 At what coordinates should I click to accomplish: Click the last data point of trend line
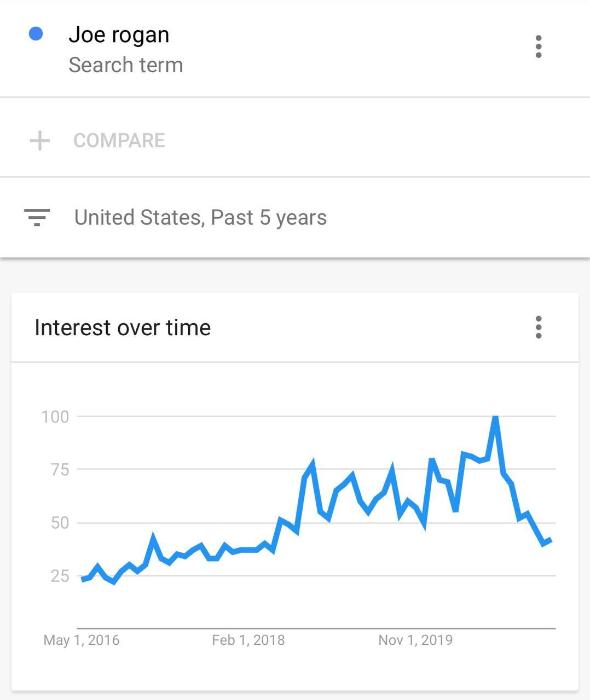(551, 540)
